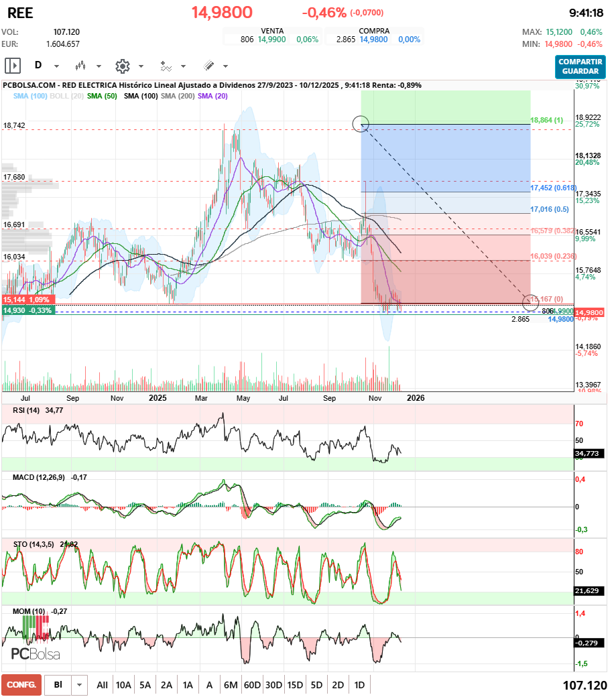Select the 1A time range
This screenshot has height=699, width=616.
188,685
